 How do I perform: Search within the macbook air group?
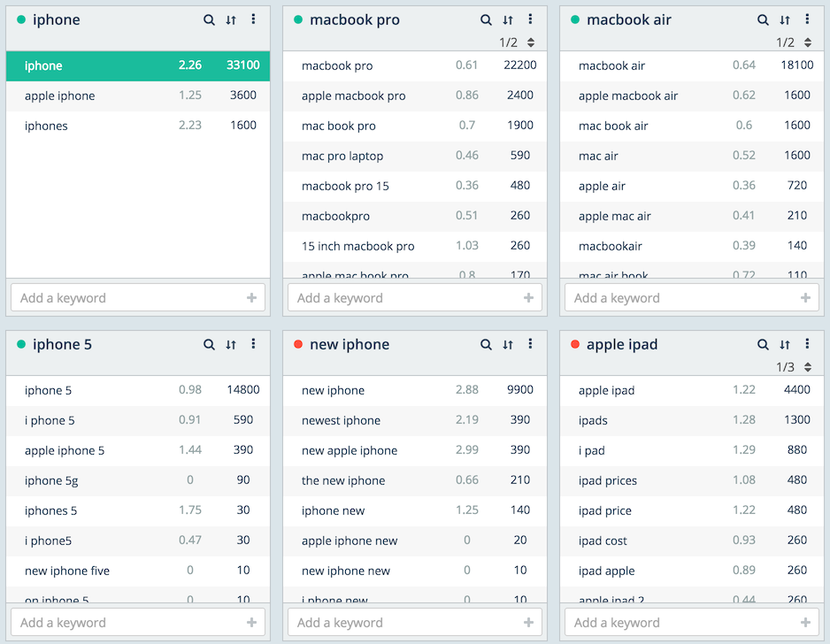[x=763, y=20]
